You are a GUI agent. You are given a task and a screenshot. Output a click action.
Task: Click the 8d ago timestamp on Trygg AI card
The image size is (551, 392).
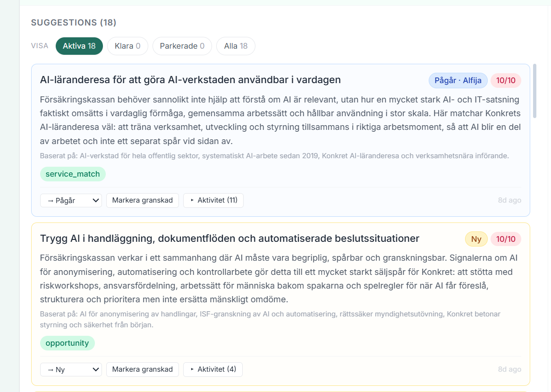pyautogui.click(x=509, y=369)
